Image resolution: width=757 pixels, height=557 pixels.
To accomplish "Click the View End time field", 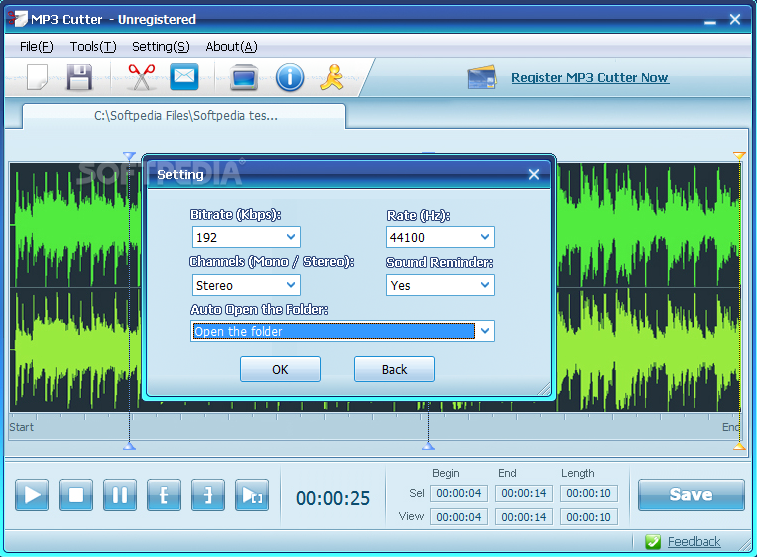I will (523, 517).
